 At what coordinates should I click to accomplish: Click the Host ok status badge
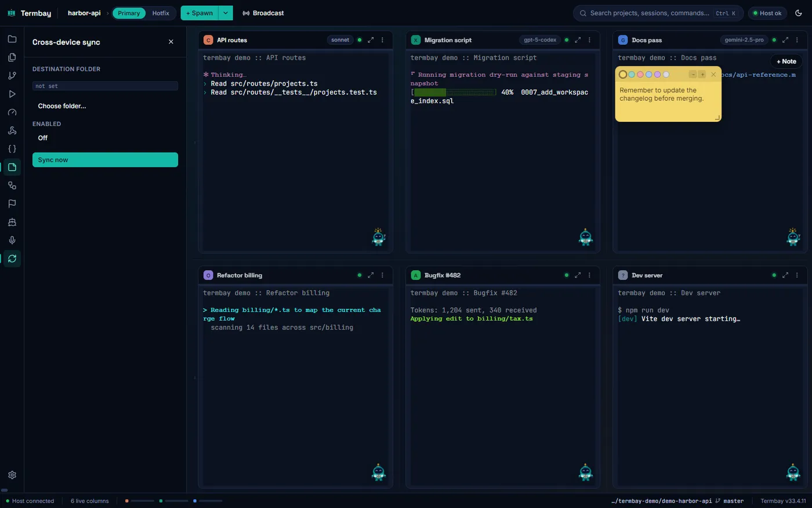(x=767, y=13)
